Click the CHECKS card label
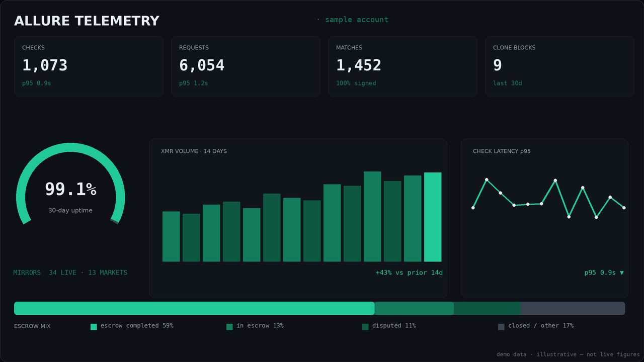This screenshot has height=362, width=644. pyautogui.click(x=33, y=48)
